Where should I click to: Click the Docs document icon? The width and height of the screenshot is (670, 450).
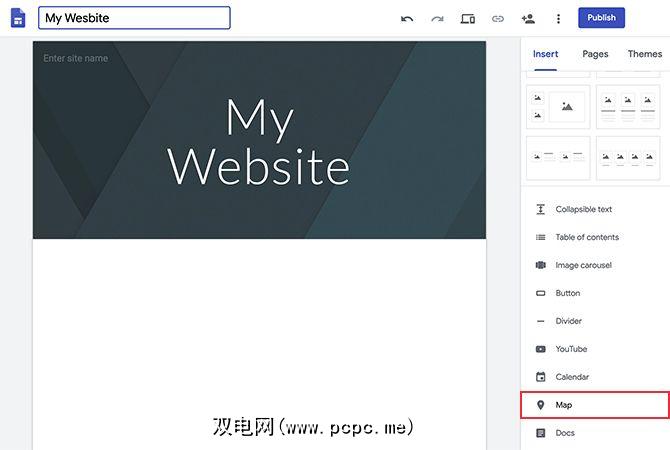pyautogui.click(x=541, y=433)
